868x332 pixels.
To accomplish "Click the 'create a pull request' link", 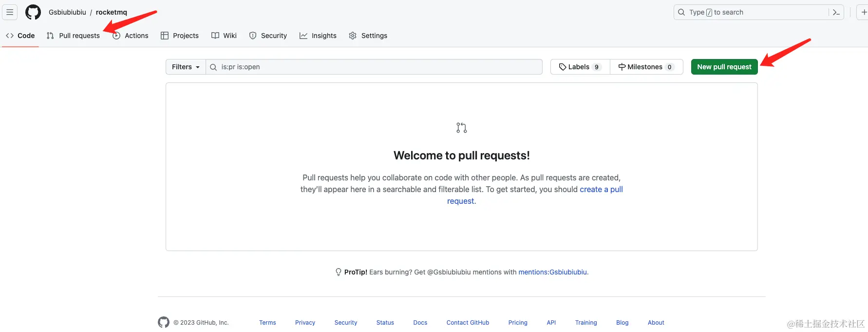I will [x=601, y=189].
